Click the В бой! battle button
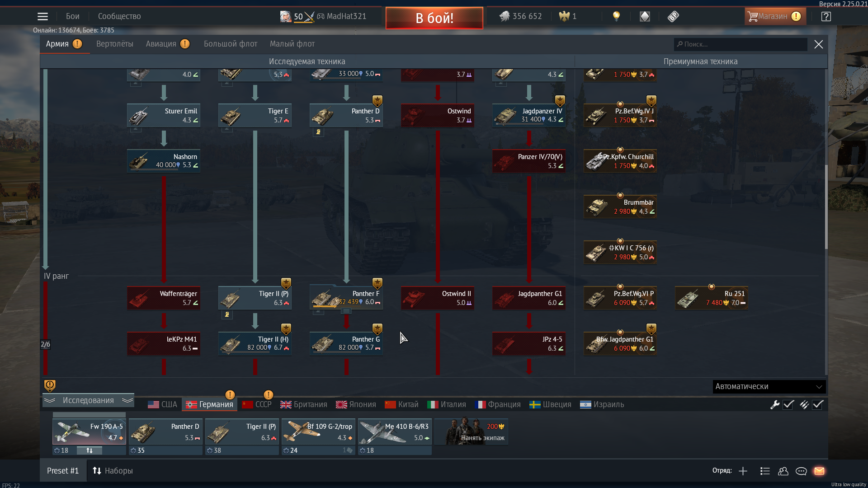 (x=434, y=18)
